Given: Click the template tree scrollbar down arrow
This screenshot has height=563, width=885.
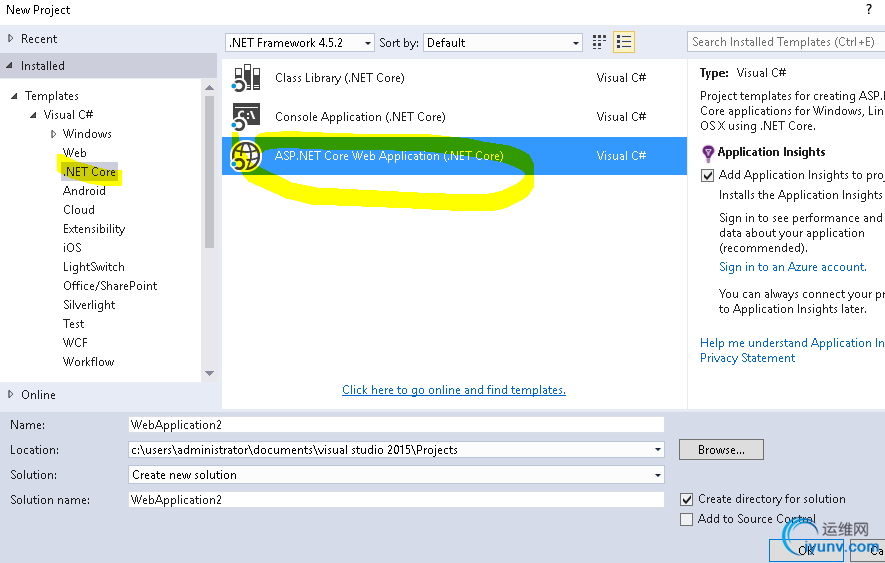Looking at the screenshot, I should pos(209,373).
